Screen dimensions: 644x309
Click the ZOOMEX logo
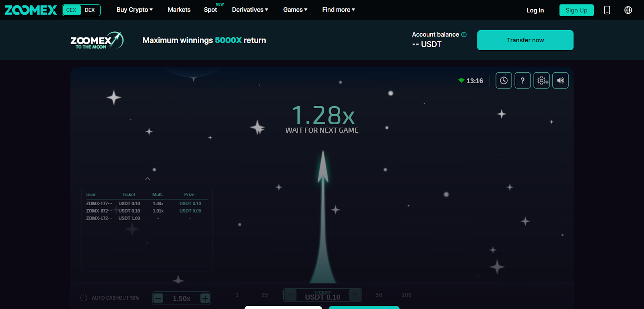click(x=31, y=10)
